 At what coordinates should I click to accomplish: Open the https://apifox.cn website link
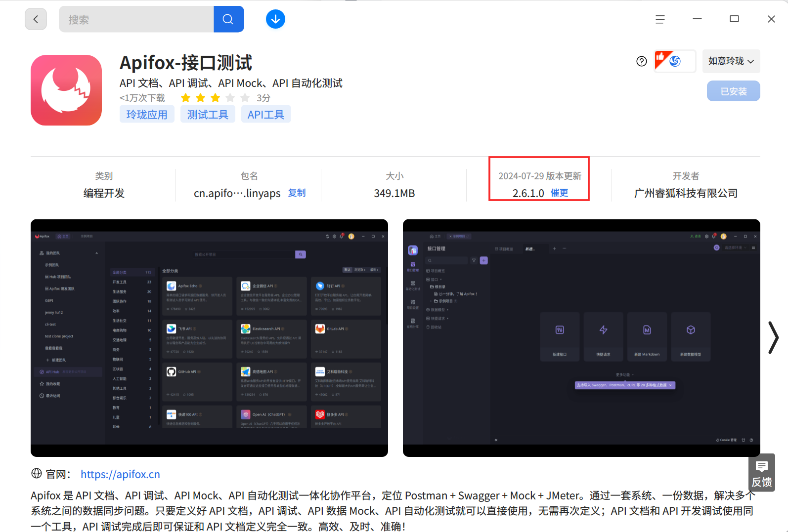point(120,474)
